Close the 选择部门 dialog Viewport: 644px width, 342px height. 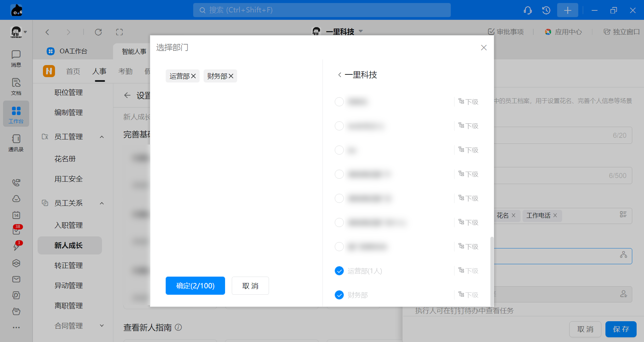pyautogui.click(x=484, y=48)
